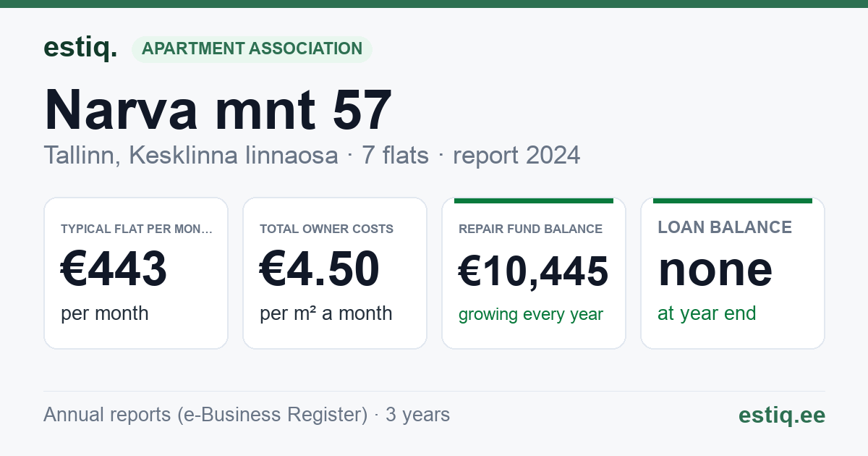Click the TYPICAL FLAT PER MON… label

(137, 229)
